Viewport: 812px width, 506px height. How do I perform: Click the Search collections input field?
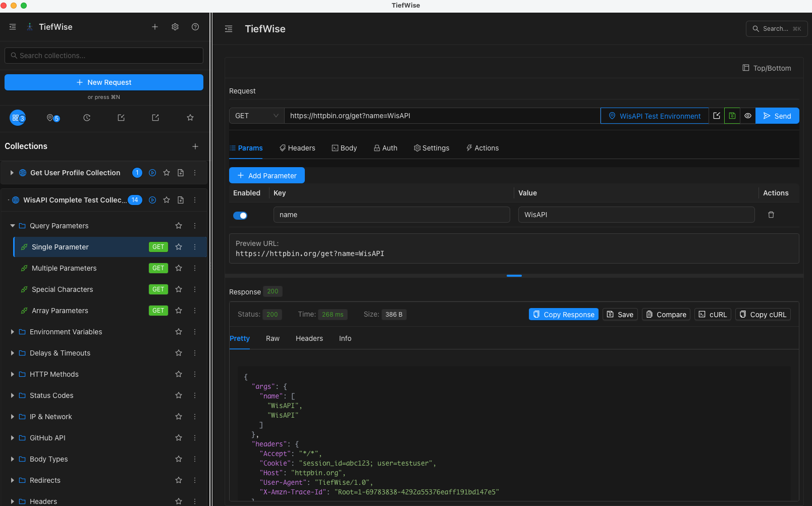[104, 56]
